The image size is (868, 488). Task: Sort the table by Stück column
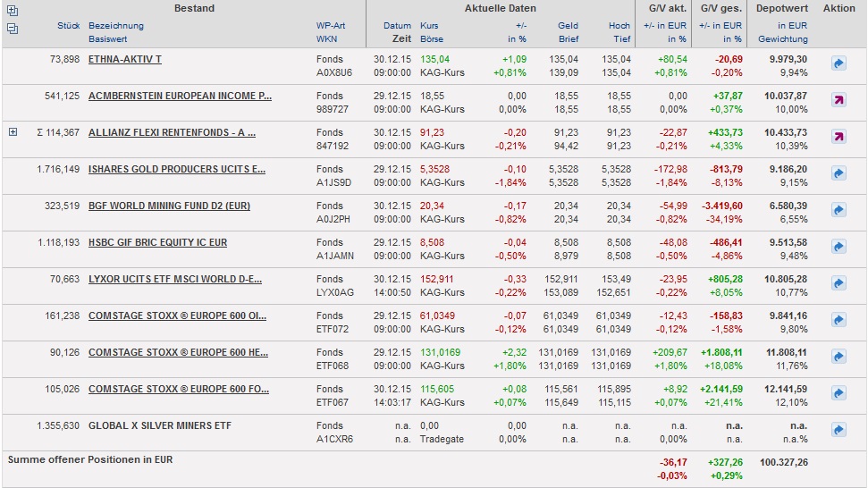tap(69, 26)
